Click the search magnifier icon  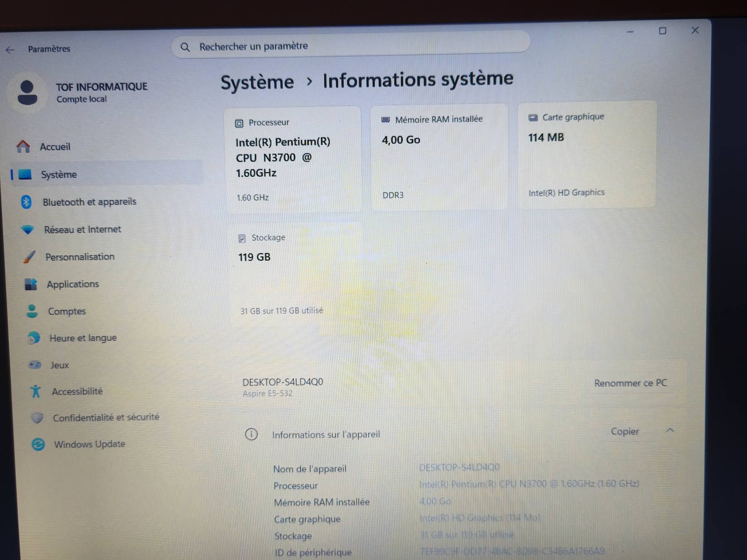[185, 47]
